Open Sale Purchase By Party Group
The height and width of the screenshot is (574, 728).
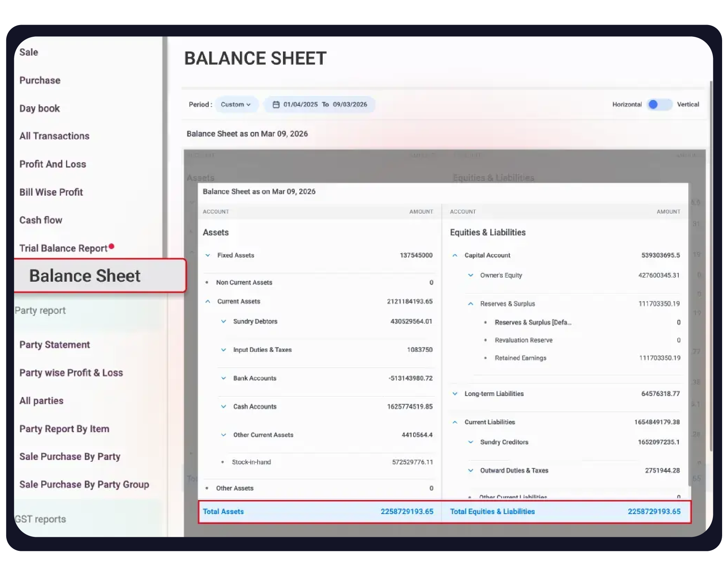[x=84, y=484]
